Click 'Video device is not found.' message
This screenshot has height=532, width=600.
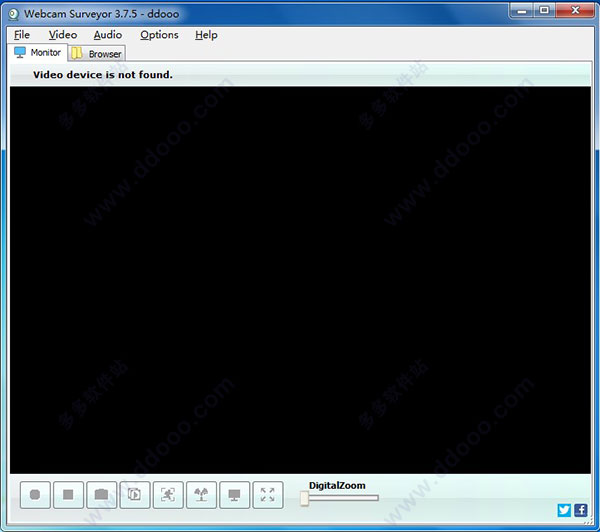point(103,75)
